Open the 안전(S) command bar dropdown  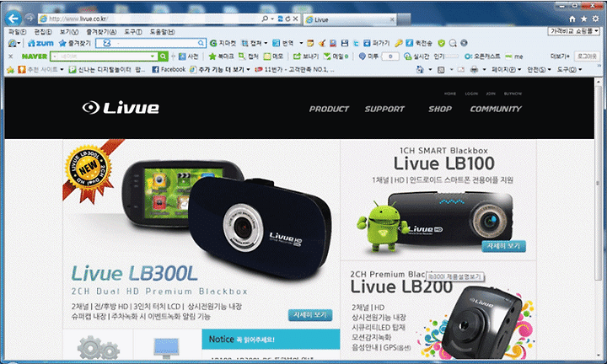tap(539, 70)
